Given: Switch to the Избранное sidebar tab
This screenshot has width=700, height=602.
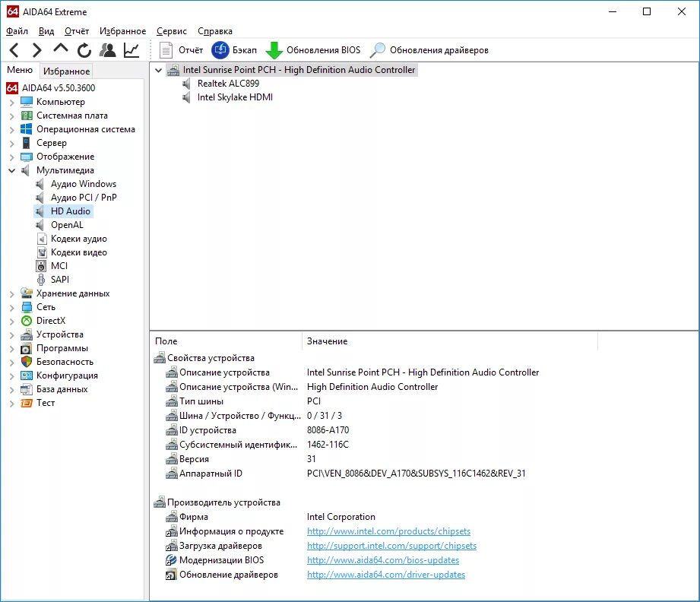Looking at the screenshot, I should pyautogui.click(x=67, y=71).
